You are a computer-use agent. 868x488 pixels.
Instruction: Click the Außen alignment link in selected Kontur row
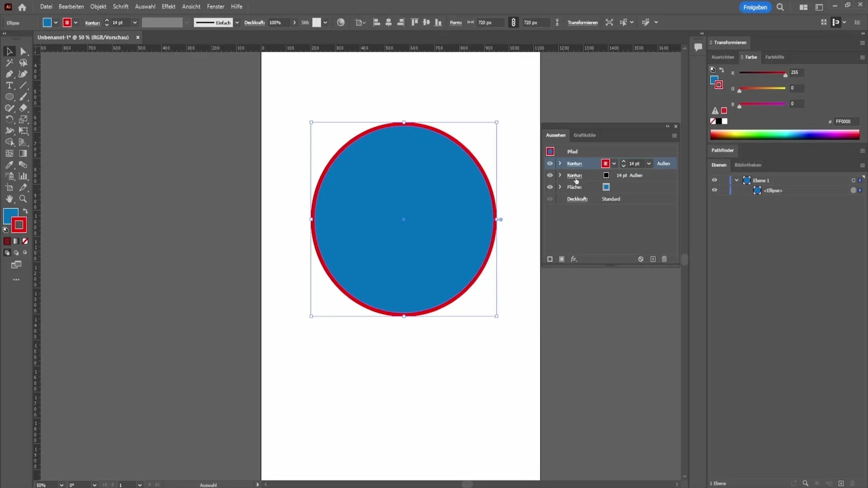(663, 164)
